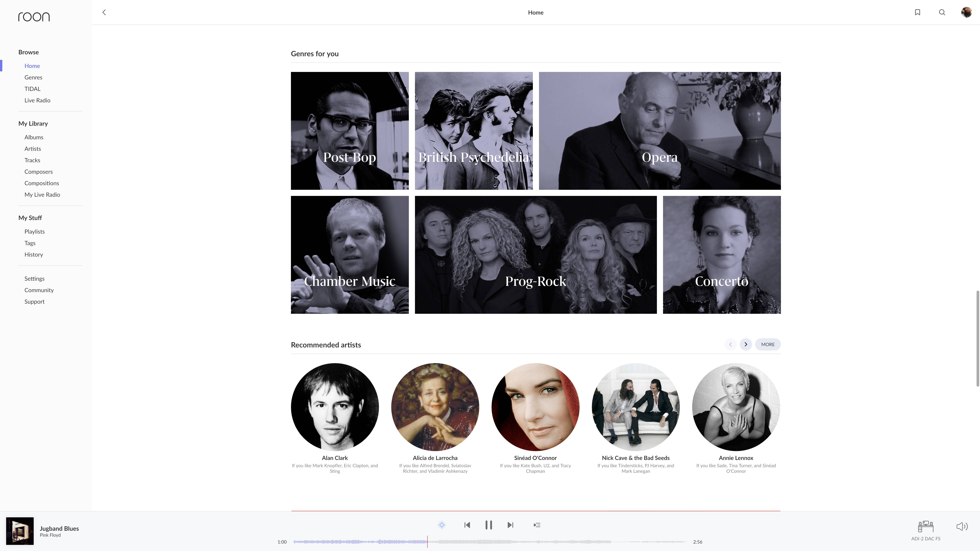The image size is (980, 551).
Task: Open the search magnifier icon
Action: point(942,12)
